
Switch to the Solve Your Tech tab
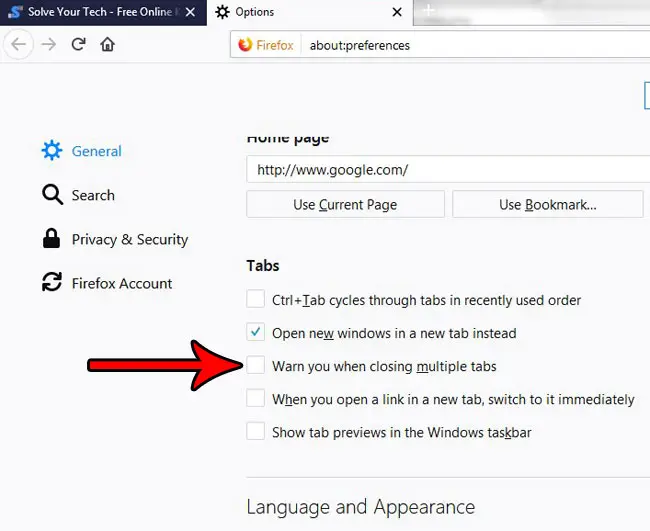(100, 12)
